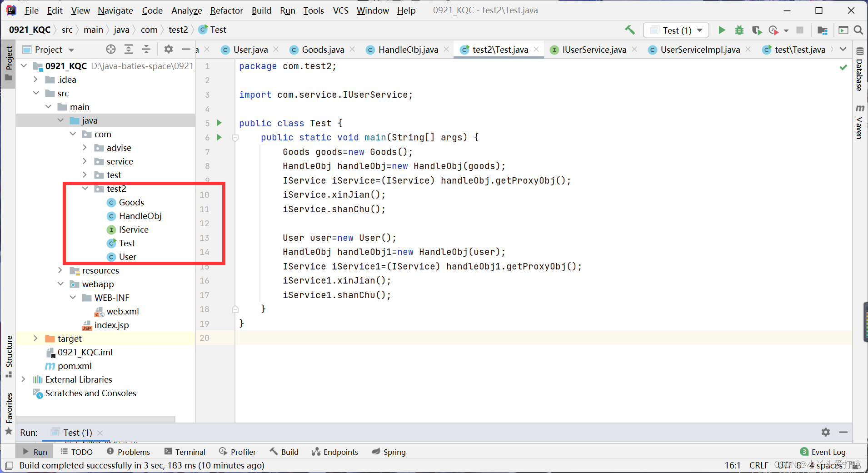Select web.xml in the project tree
Image resolution: width=868 pixels, height=473 pixels.
[x=122, y=311]
